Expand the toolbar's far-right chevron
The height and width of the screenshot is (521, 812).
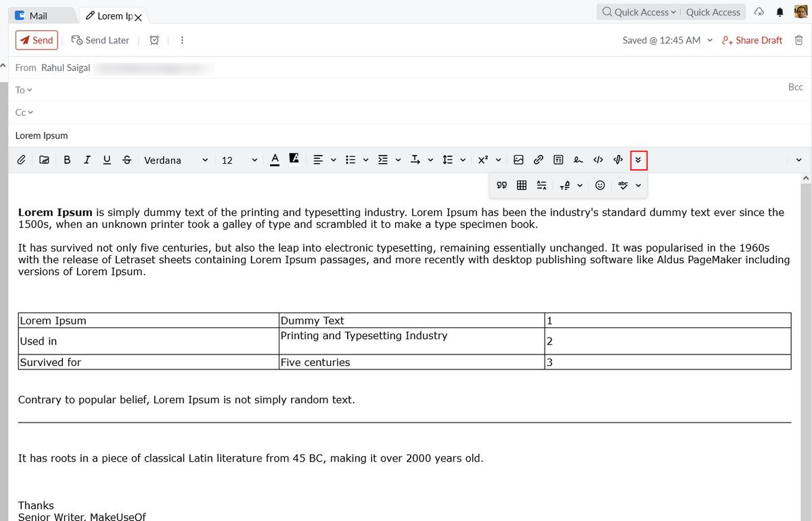tap(798, 160)
